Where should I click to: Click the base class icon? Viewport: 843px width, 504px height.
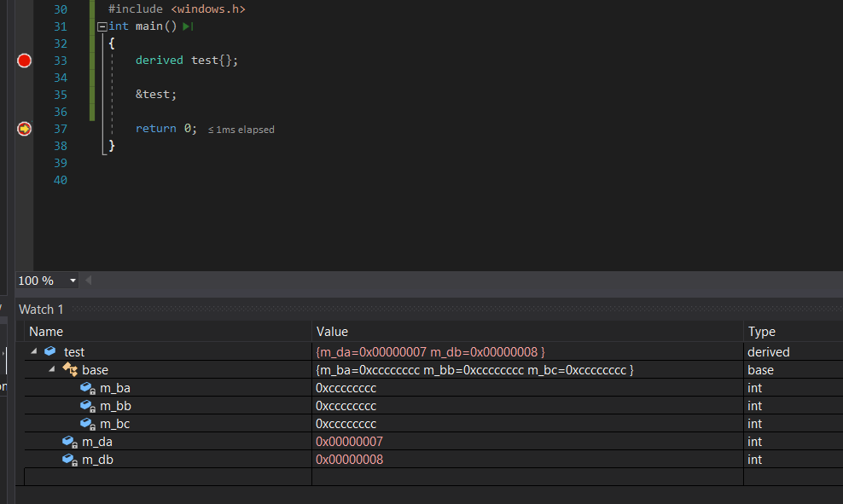pyautogui.click(x=69, y=369)
